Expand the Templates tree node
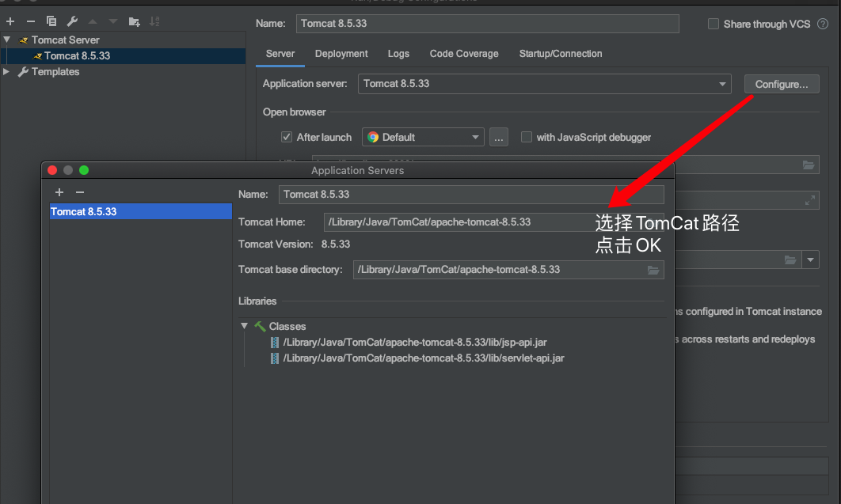This screenshot has width=841, height=504. (x=6, y=71)
